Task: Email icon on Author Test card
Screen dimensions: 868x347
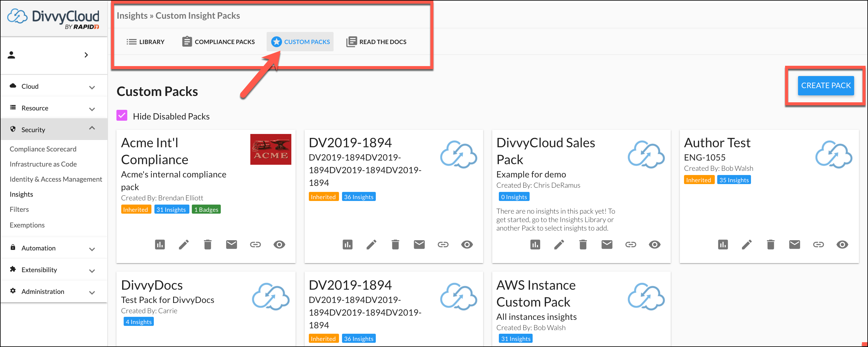Action: point(794,244)
